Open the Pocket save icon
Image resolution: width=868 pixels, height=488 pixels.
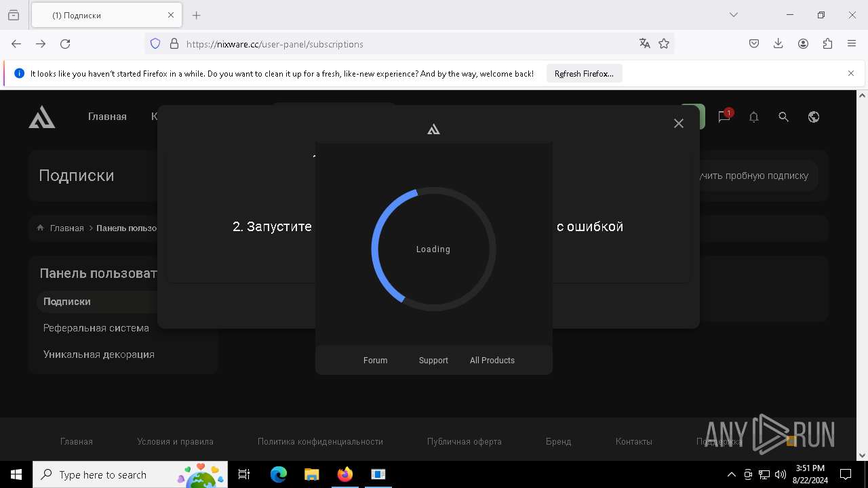(754, 43)
